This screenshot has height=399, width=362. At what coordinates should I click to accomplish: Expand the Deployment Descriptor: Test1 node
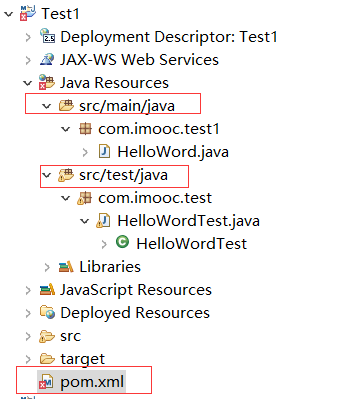pos(28,37)
